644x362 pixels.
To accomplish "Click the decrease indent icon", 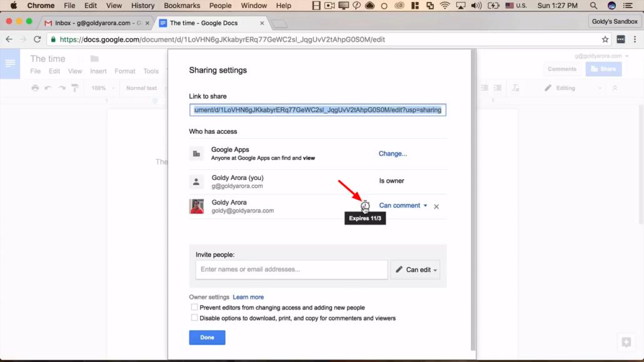I will pos(485,88).
